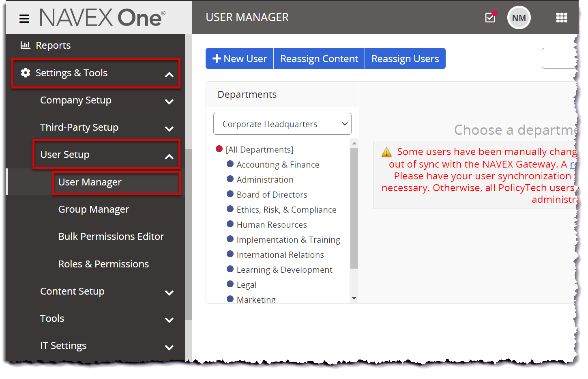Click the Reassign Content button
The width and height of the screenshot is (588, 379).
point(319,58)
